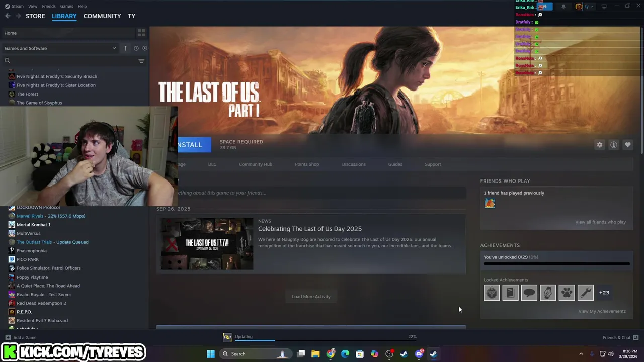Click Add a Game
The width and height of the screenshot is (644, 362).
(21, 338)
